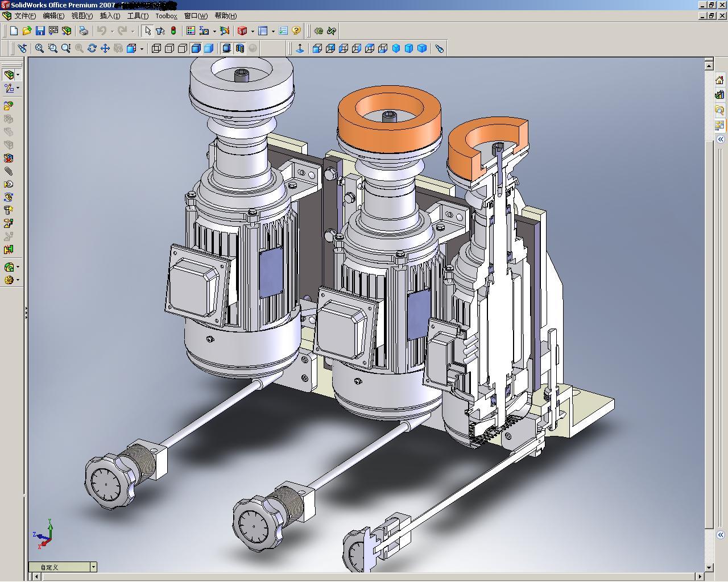Select the Pan view tool
Viewport: 728px width, 582px height.
pos(105,48)
